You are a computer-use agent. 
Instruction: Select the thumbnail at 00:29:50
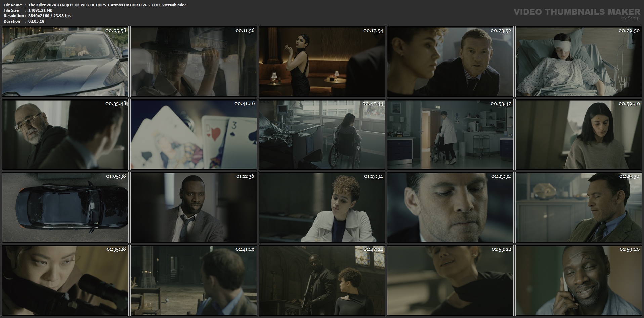(578, 62)
